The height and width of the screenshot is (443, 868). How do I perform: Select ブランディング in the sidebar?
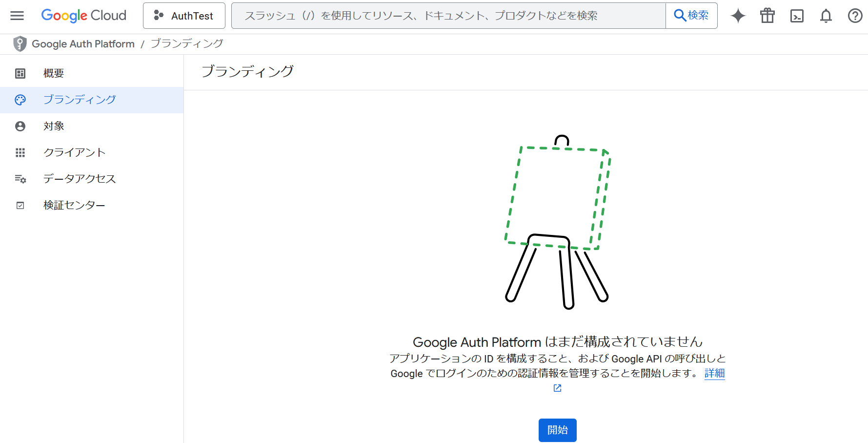92,100
